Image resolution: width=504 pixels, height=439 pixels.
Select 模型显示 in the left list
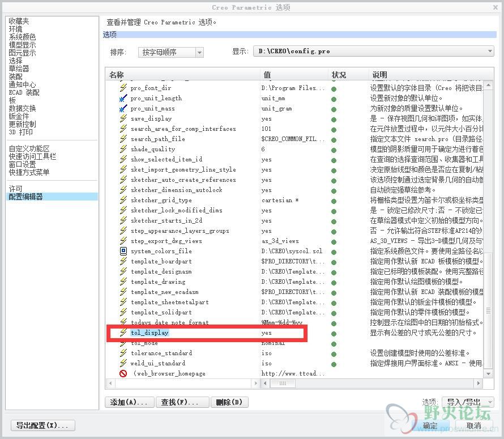(22, 45)
